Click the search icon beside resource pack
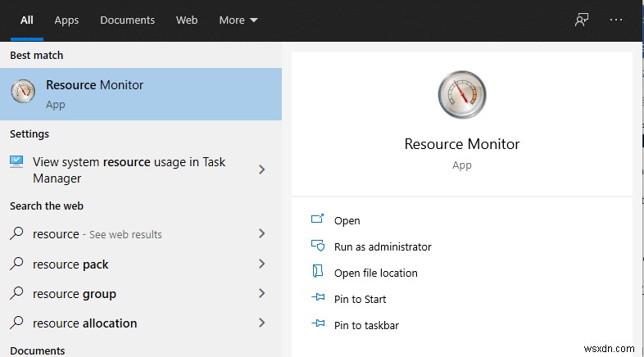This screenshot has width=644, height=357. (x=16, y=264)
